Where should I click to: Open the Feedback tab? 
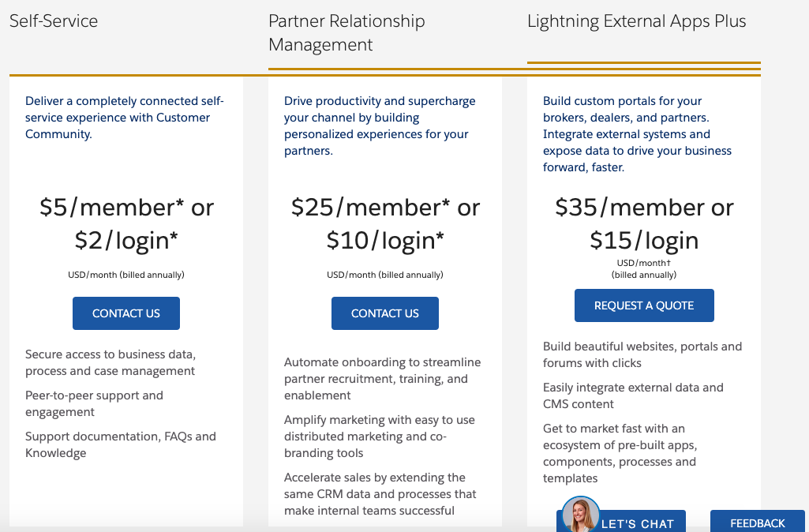coord(758,522)
